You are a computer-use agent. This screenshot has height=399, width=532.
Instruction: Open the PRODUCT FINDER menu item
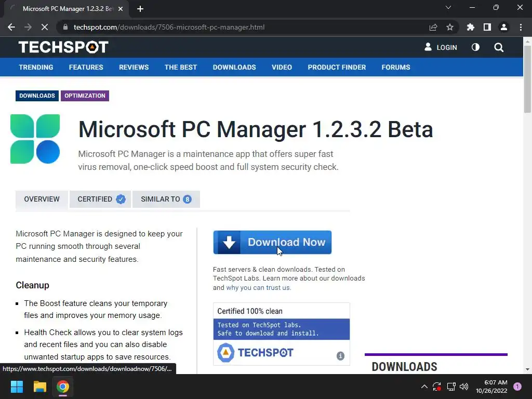click(337, 67)
